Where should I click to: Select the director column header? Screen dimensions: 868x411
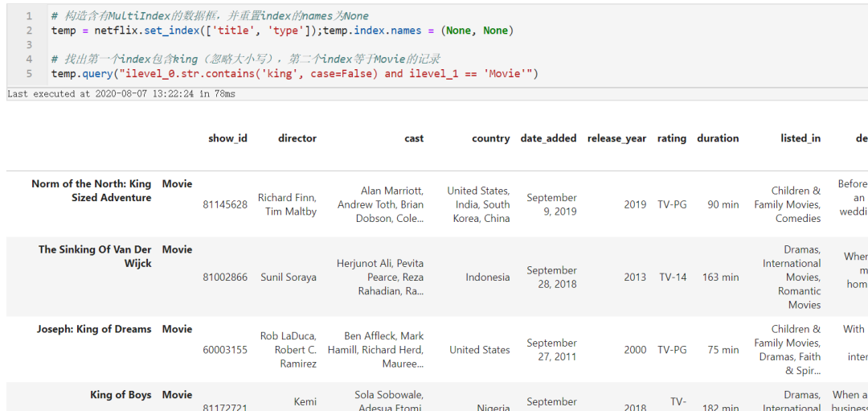click(x=297, y=138)
